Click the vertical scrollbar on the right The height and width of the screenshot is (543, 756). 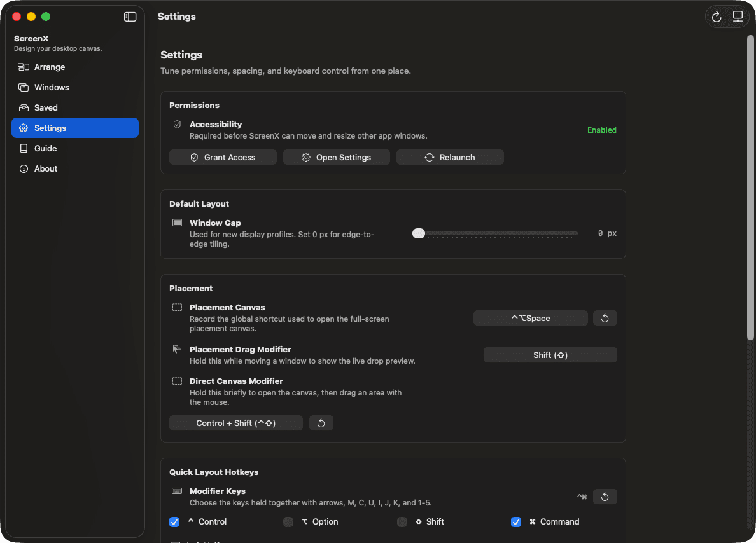click(x=750, y=188)
